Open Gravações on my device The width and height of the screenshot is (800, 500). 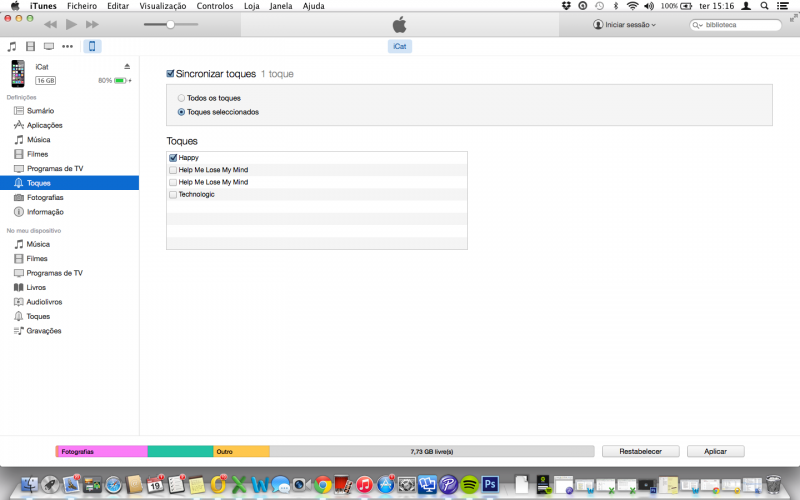(x=43, y=331)
